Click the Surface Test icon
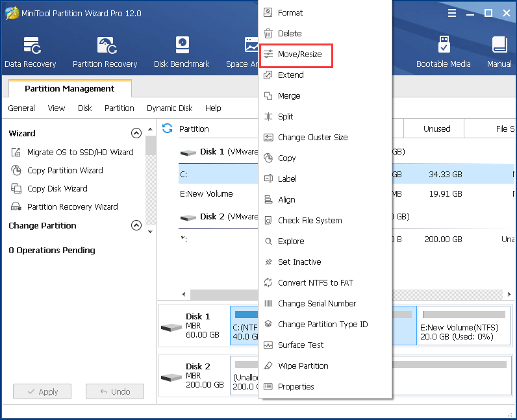The height and width of the screenshot is (420, 517). pos(268,345)
